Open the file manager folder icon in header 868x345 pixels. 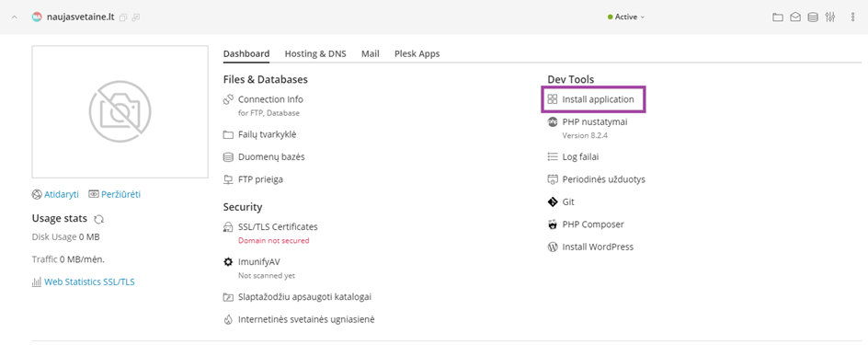778,17
